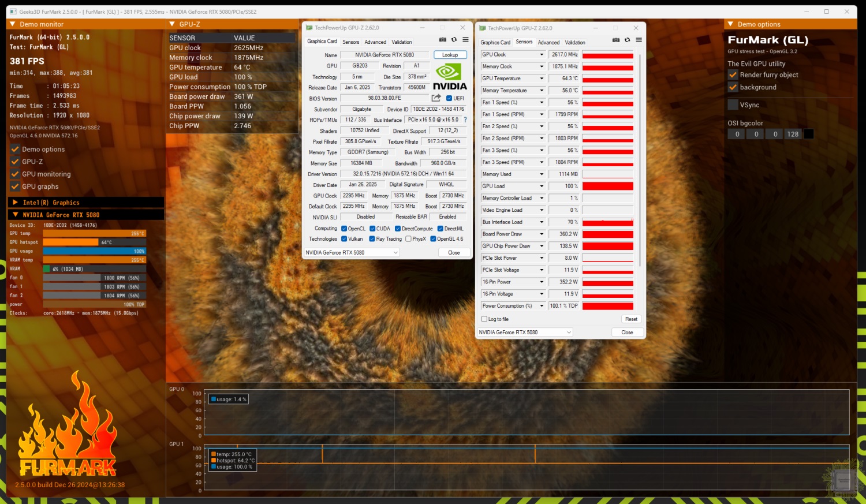Image resolution: width=866 pixels, height=504 pixels.
Task: Click the OSI bgcolor field showing 128
Action: click(x=793, y=134)
